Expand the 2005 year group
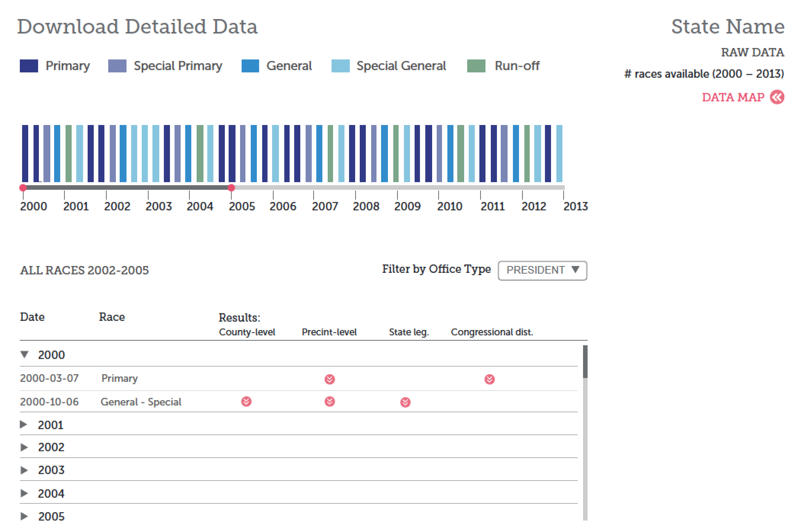Screen dimensions: 801x532 pyautogui.click(x=24, y=516)
